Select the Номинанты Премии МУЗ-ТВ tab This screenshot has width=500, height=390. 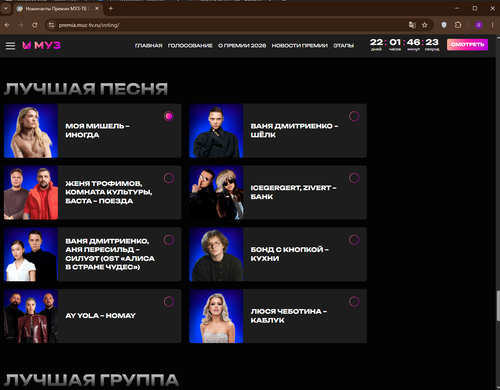coord(58,9)
